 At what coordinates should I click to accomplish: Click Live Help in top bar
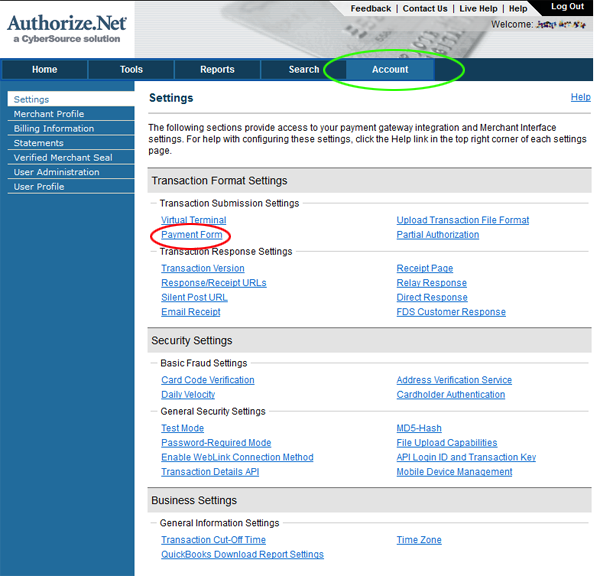(x=478, y=8)
